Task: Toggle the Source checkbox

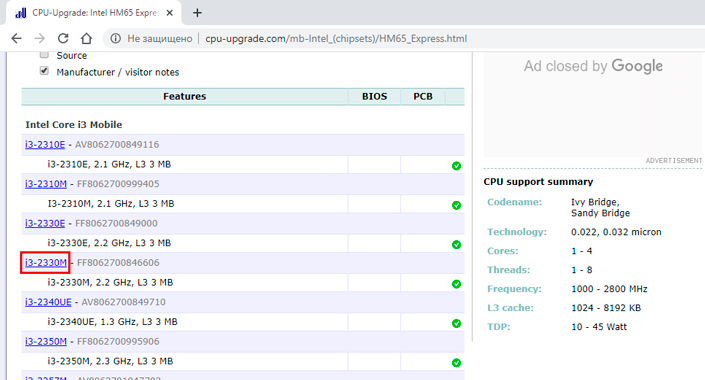Action: pyautogui.click(x=44, y=55)
